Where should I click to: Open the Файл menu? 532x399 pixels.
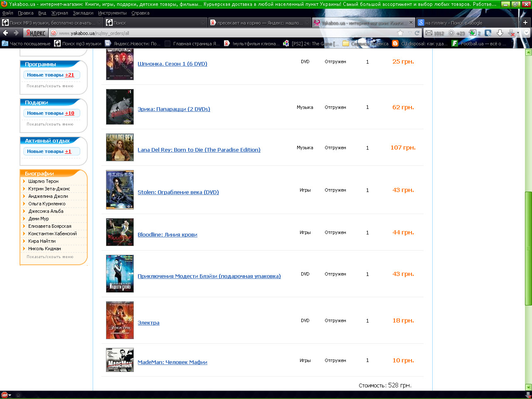tap(7, 13)
